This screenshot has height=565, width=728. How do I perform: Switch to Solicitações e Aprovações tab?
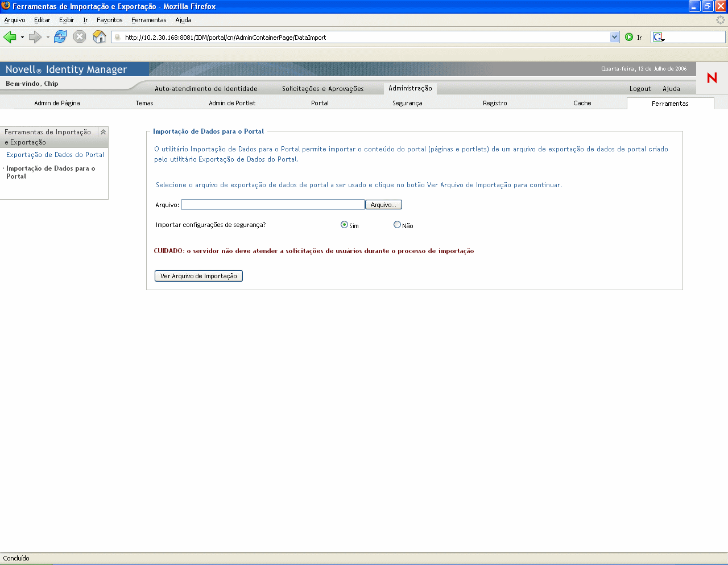(322, 89)
